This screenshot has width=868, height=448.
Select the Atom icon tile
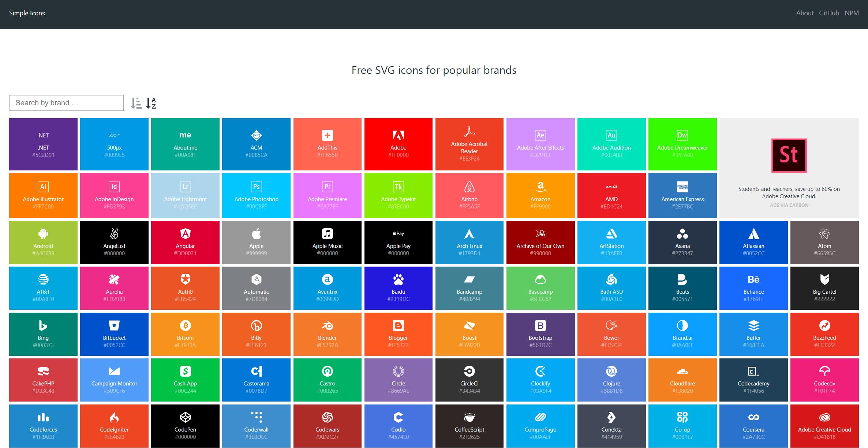tap(824, 242)
